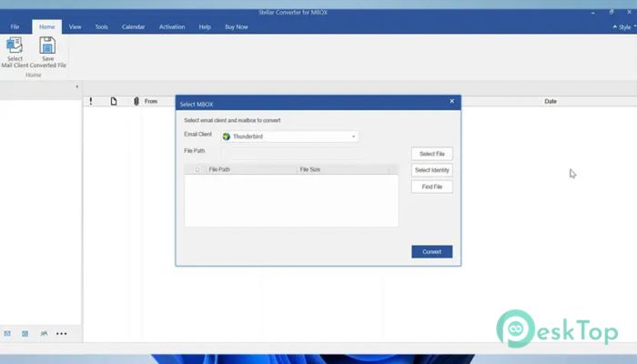Open the Email Client Thunderbird dropdown

click(289, 136)
